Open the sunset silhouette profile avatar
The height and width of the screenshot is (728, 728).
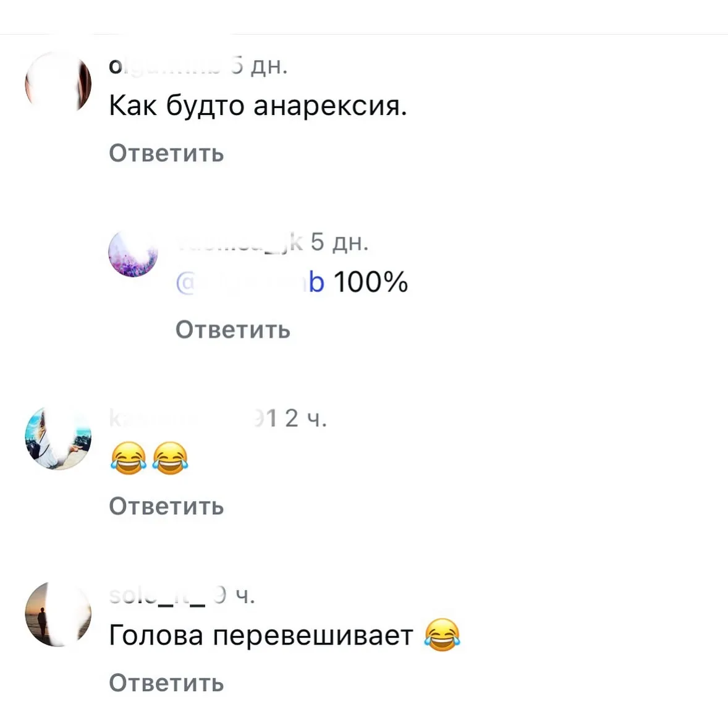coord(58,614)
